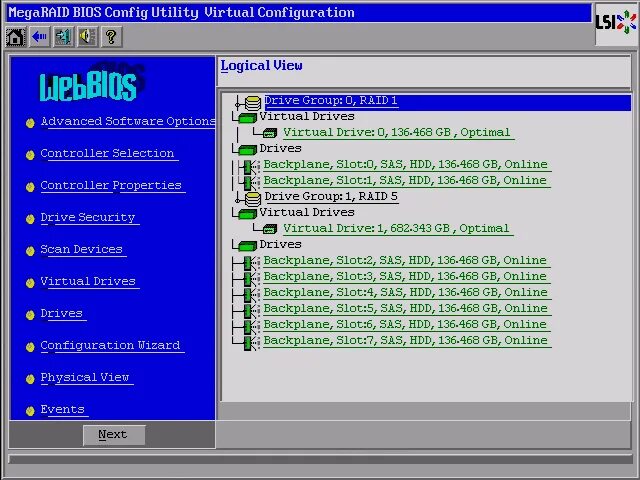The width and height of the screenshot is (640, 480).
Task: Click Drive Group 1 disk stack icon
Action: click(253, 199)
